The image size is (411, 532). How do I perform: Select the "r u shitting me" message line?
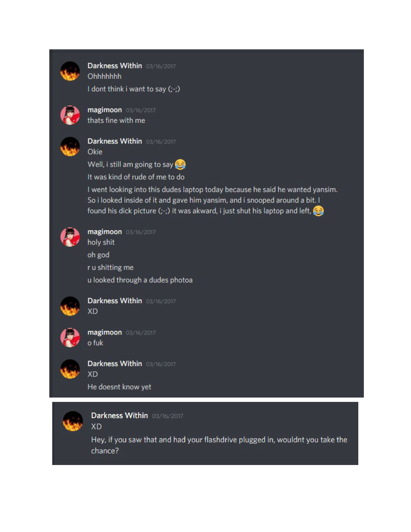[x=110, y=267]
